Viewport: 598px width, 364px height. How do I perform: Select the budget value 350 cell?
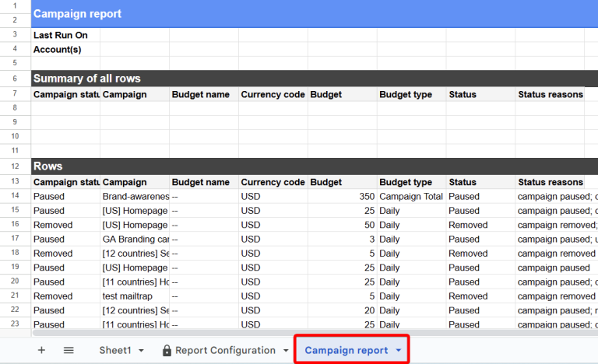click(x=342, y=196)
